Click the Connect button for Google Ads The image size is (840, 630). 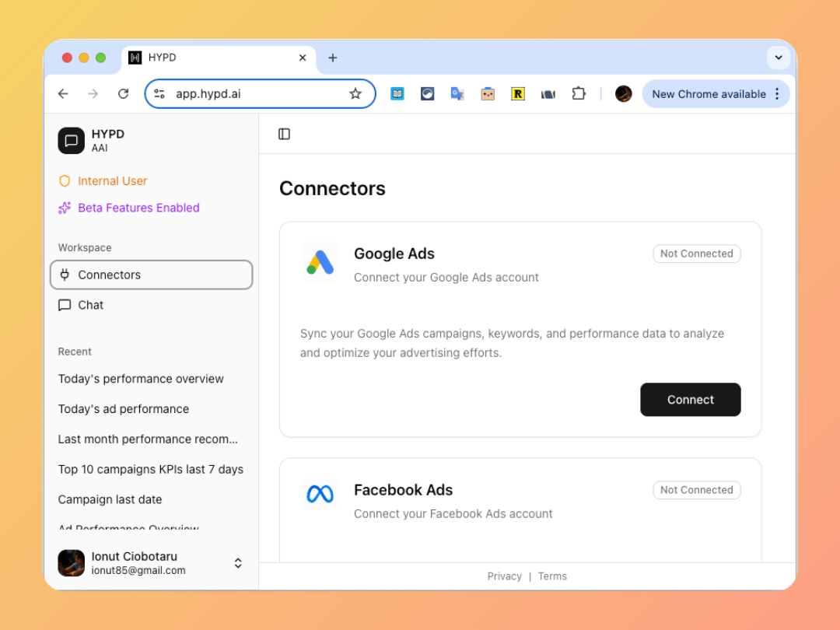click(x=690, y=399)
